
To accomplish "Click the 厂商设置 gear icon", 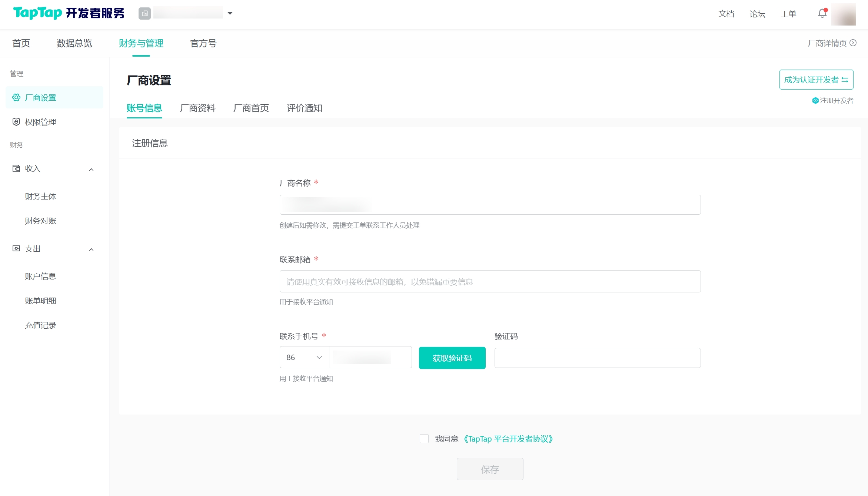I will (x=16, y=97).
